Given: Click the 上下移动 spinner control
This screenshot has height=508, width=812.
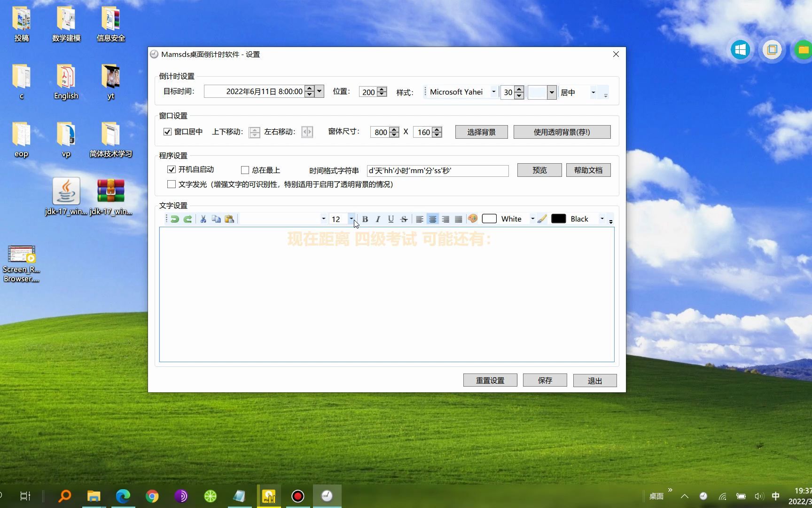Looking at the screenshot, I should pos(255,132).
